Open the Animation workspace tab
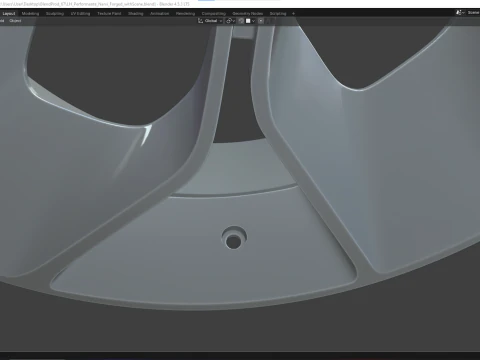 coord(159,14)
